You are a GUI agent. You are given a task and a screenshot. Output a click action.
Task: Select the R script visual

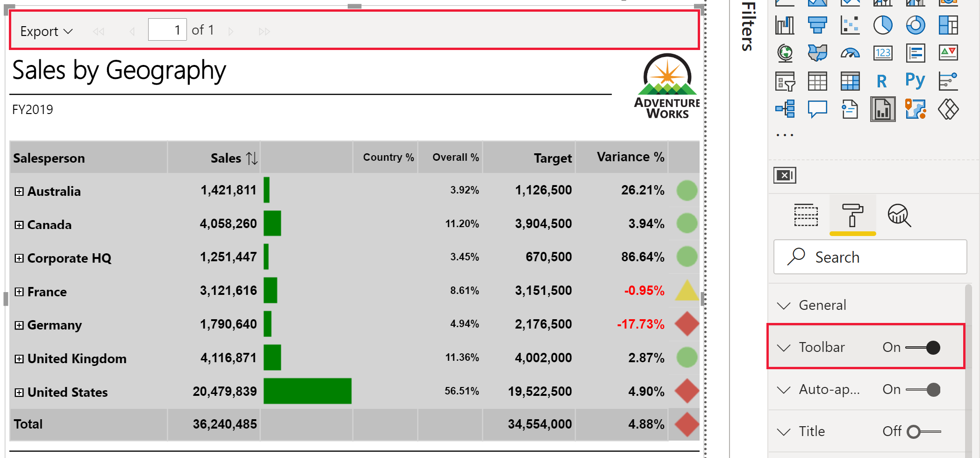[x=882, y=81]
